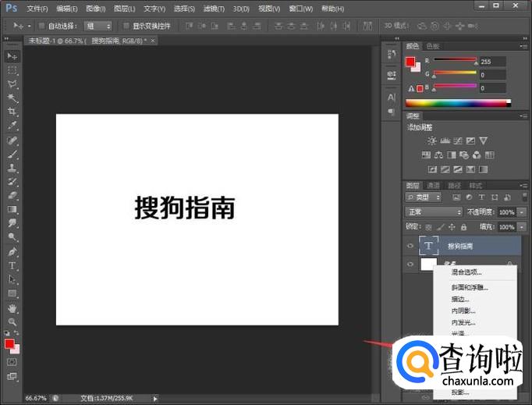Image resolution: width=532 pixels, height=405 pixels.
Task: Open the Adjustments panel flyout menu
Action: 523,116
